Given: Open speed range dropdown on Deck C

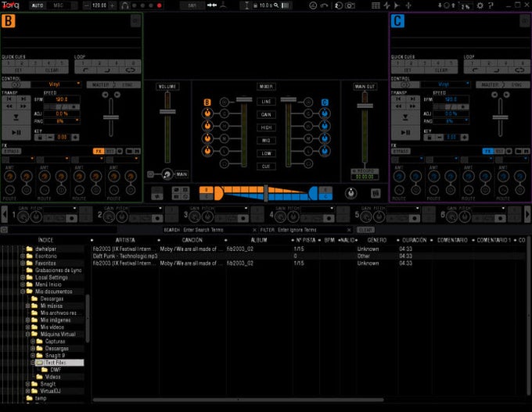Looking at the screenshot, I should (x=451, y=121).
